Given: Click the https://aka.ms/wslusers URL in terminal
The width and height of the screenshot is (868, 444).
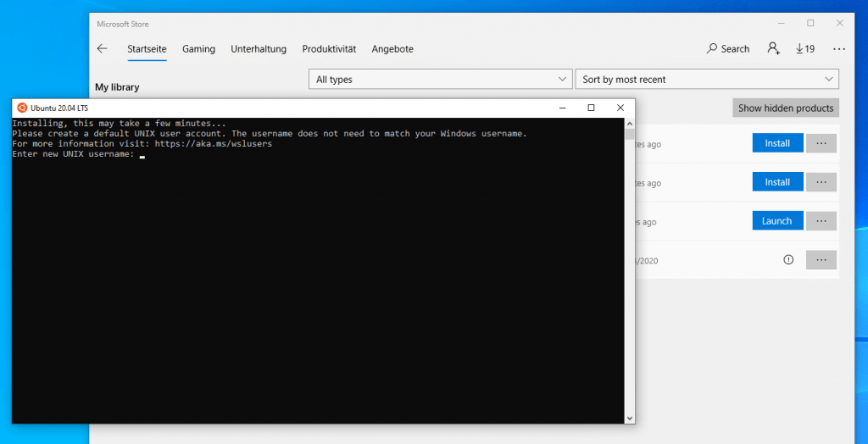Looking at the screenshot, I should click(x=213, y=144).
